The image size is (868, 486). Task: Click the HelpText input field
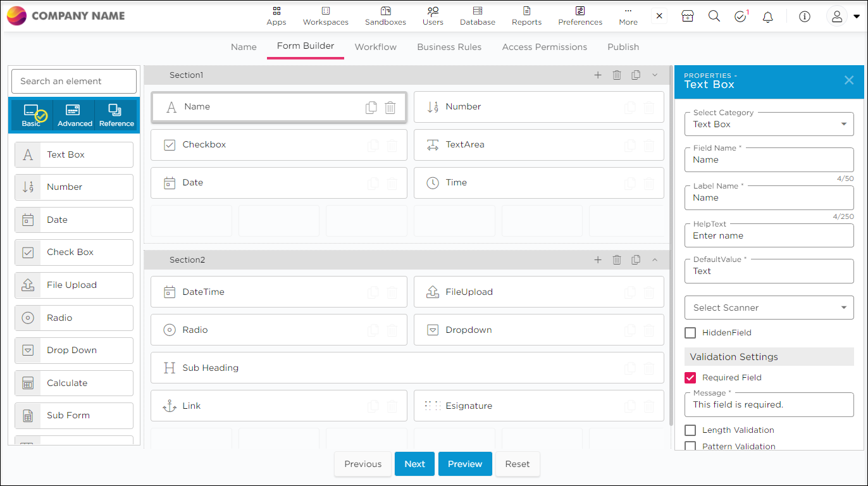coord(769,235)
